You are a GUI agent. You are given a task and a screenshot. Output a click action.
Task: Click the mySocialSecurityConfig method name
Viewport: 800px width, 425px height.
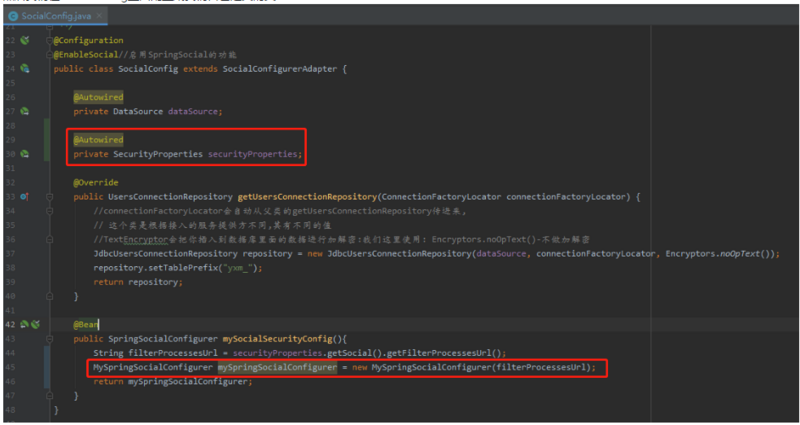278,339
